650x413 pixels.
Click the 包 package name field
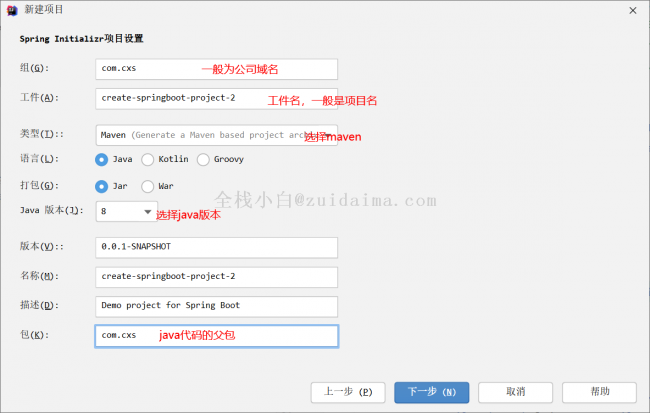(217, 335)
